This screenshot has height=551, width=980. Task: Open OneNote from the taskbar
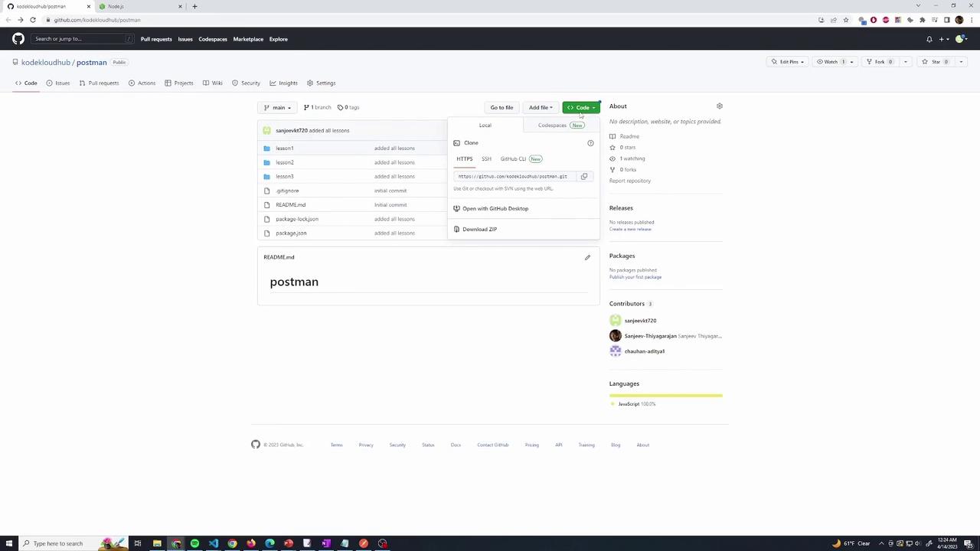pos(326,543)
